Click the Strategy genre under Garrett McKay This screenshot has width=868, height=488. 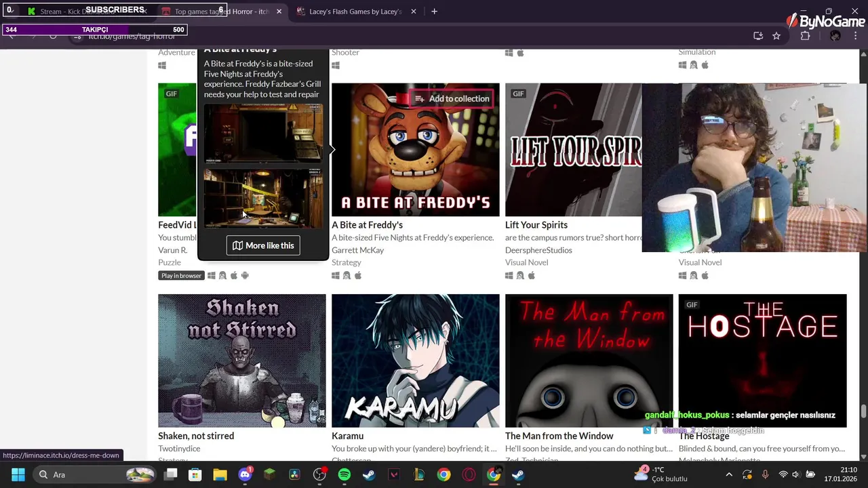pos(347,262)
